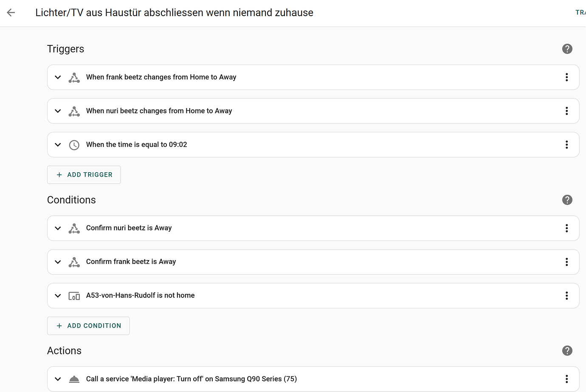
Task: Expand the nuri beetz Home to Away trigger
Action: (x=58, y=111)
